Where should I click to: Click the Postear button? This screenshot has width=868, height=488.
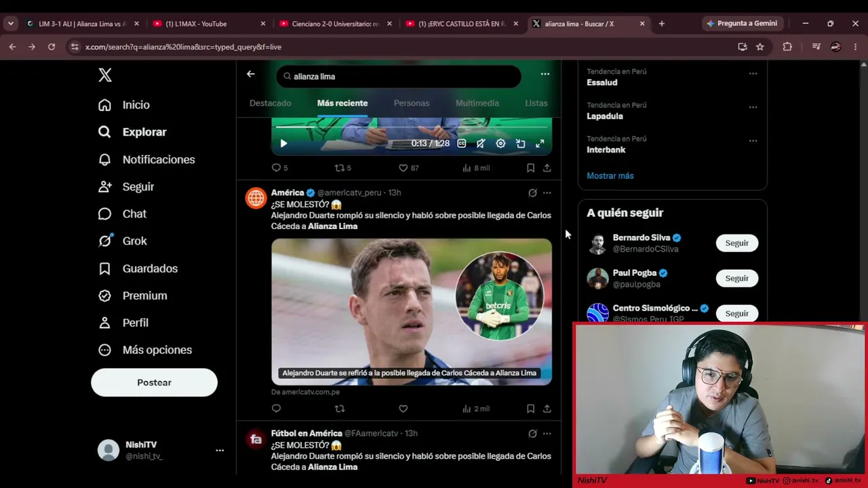[155, 382]
